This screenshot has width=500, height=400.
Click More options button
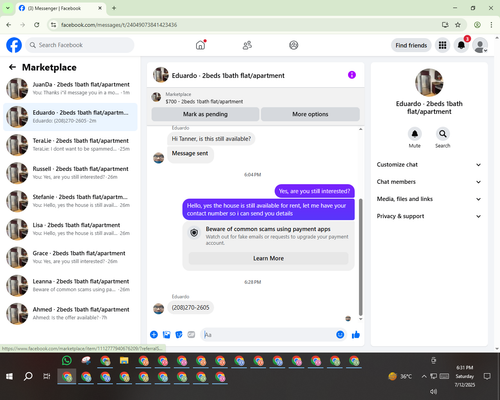(310, 114)
